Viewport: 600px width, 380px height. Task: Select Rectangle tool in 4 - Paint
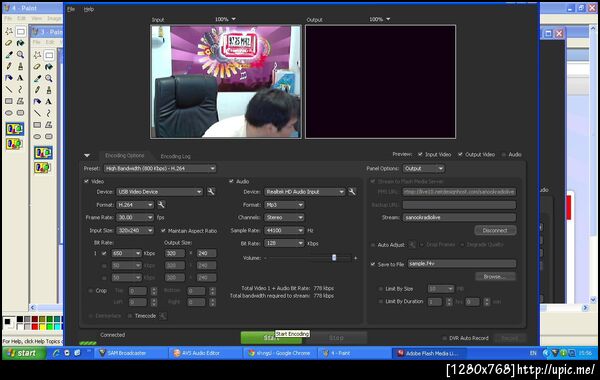tap(9, 101)
